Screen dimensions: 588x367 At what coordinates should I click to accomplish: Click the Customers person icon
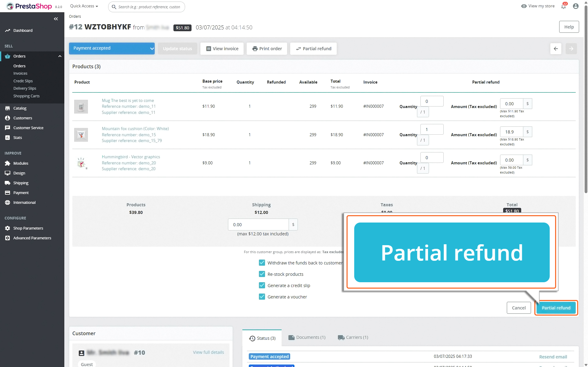click(x=8, y=118)
